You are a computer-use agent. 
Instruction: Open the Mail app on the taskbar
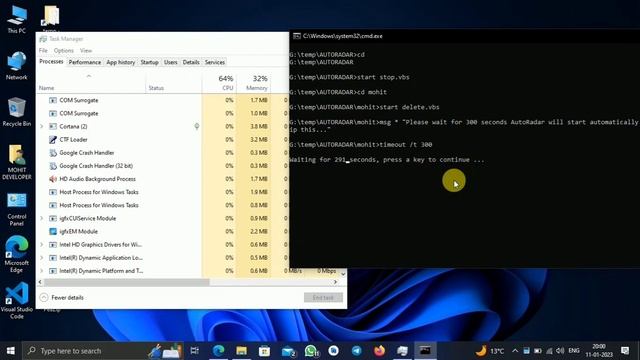pos(288,351)
